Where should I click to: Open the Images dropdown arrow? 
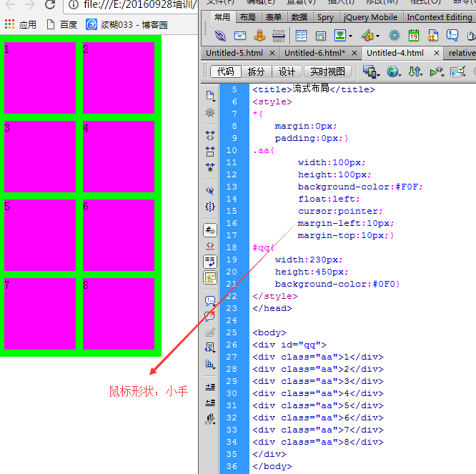click(x=351, y=36)
